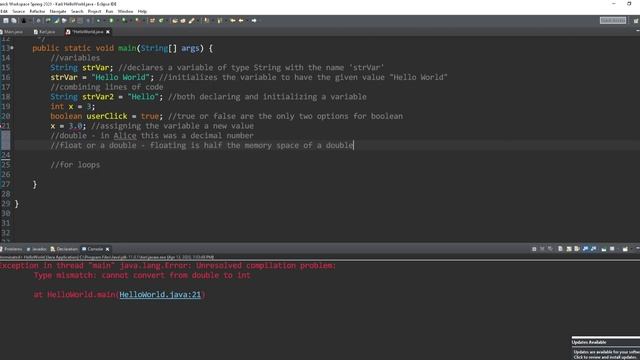
Task: Click the Open Task toolbar icon
Action: click(x=183, y=20)
